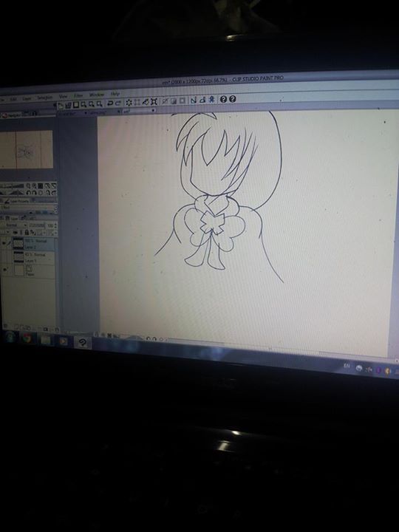Click the Navigator canvas preview thumbnail
The height and width of the screenshot is (532, 399).
(x=27, y=149)
